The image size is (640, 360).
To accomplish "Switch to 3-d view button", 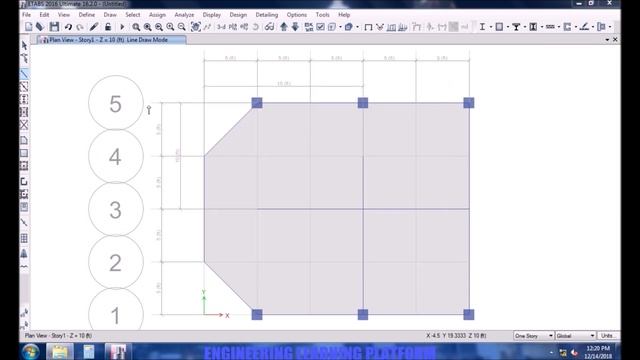I will click(x=221, y=27).
